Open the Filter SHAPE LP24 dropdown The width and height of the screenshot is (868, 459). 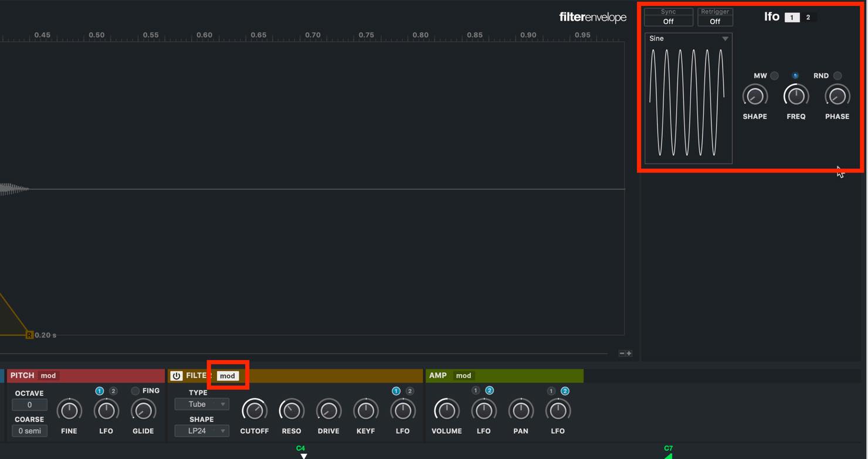[201, 431]
